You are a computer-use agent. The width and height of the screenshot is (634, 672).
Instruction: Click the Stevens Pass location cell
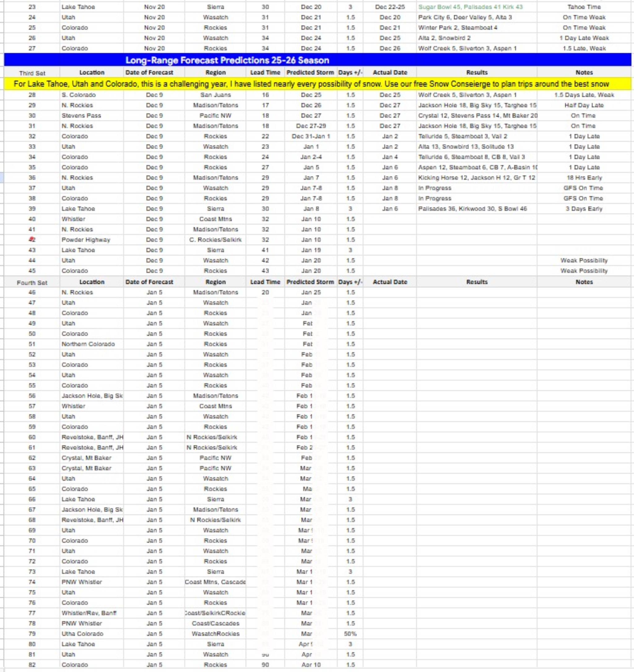click(81, 116)
